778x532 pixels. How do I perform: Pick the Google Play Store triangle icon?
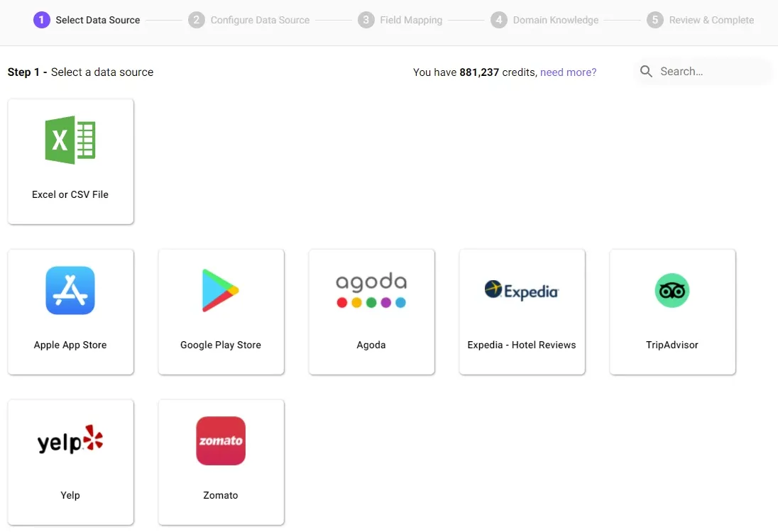point(220,290)
